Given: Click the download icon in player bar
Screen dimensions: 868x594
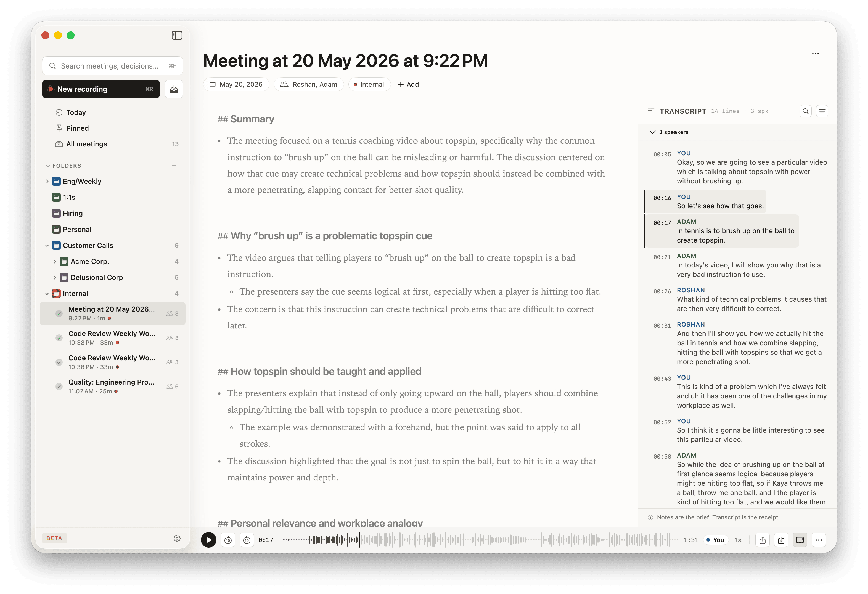Looking at the screenshot, I should [x=781, y=540].
